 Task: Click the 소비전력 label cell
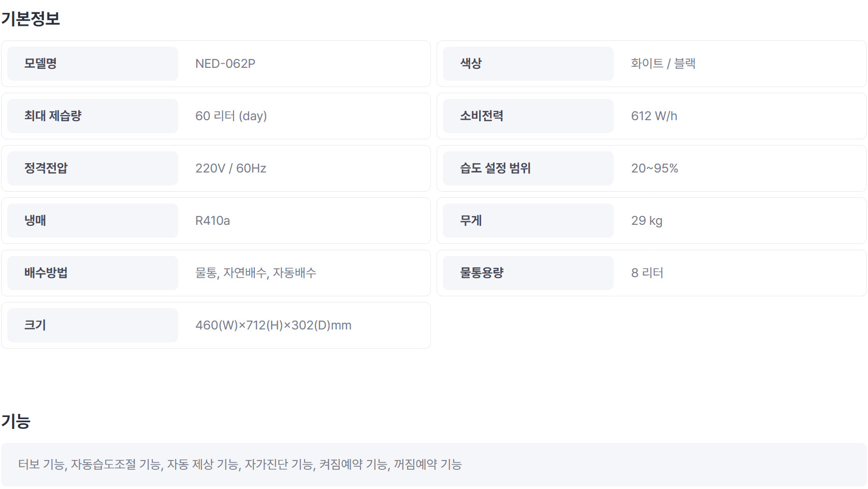[x=528, y=116]
